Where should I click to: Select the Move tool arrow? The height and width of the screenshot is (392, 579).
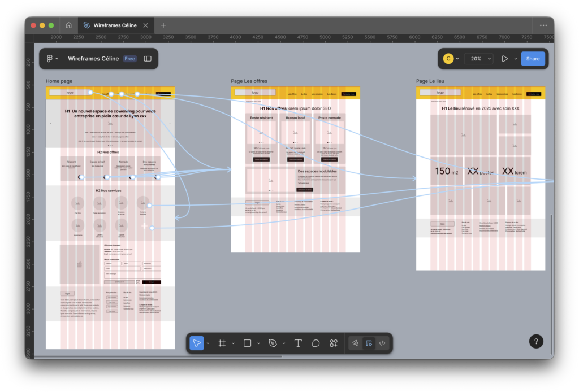(x=196, y=343)
